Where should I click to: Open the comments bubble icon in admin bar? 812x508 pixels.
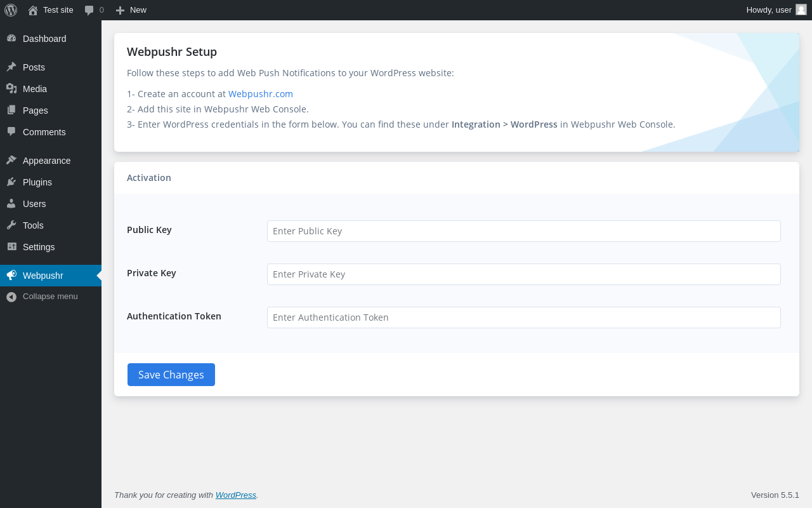[89, 10]
